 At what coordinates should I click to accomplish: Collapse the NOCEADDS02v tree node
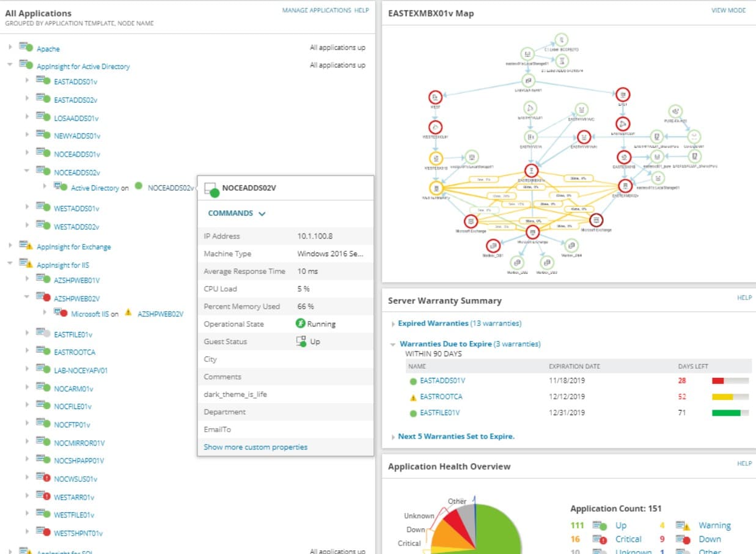(x=28, y=172)
